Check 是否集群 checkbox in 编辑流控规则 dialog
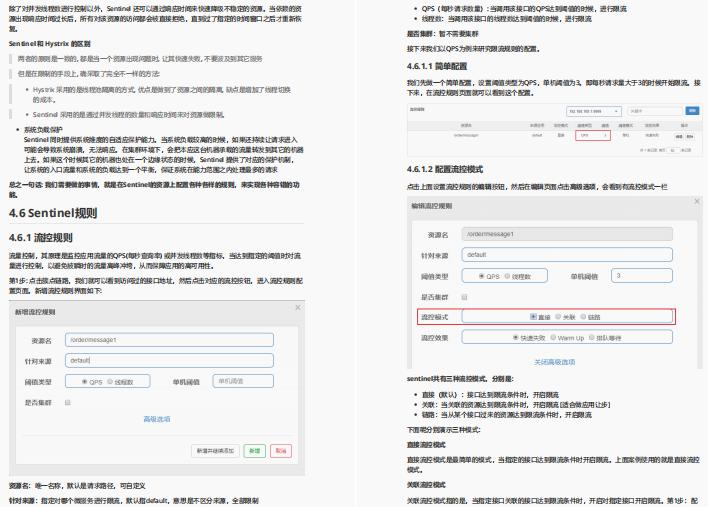 (x=464, y=297)
